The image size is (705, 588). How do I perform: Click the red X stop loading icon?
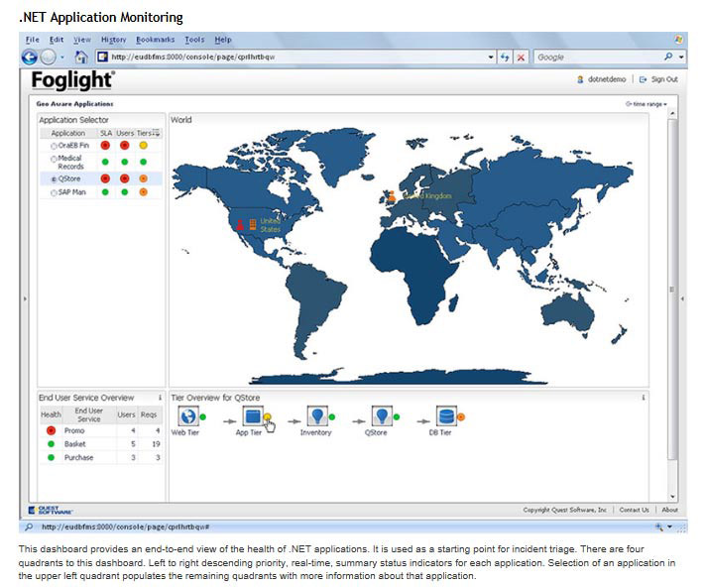pyautogui.click(x=521, y=58)
